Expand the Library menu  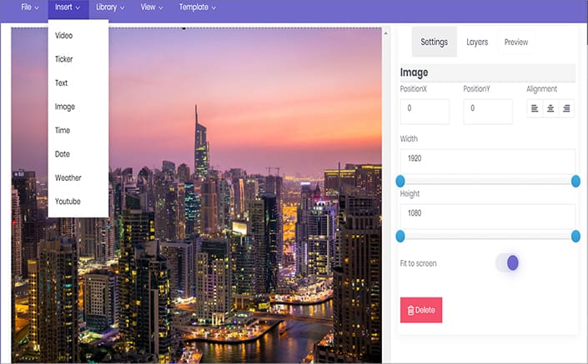point(110,7)
